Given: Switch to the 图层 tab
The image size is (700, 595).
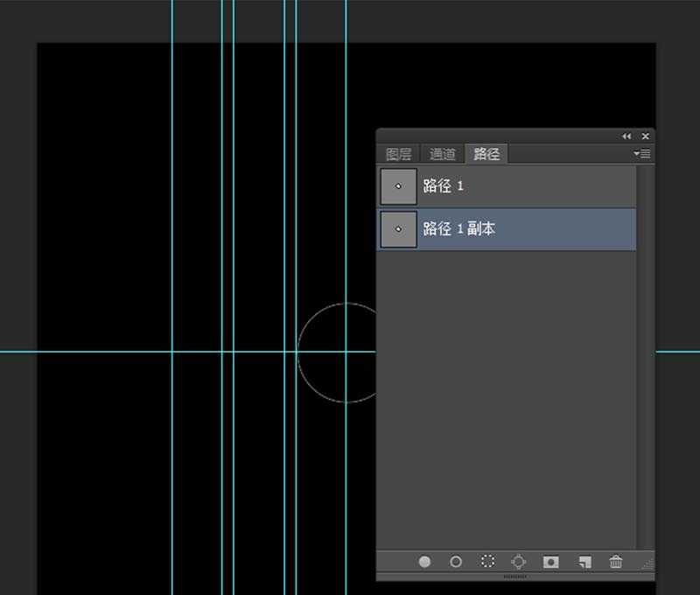Looking at the screenshot, I should [398, 154].
